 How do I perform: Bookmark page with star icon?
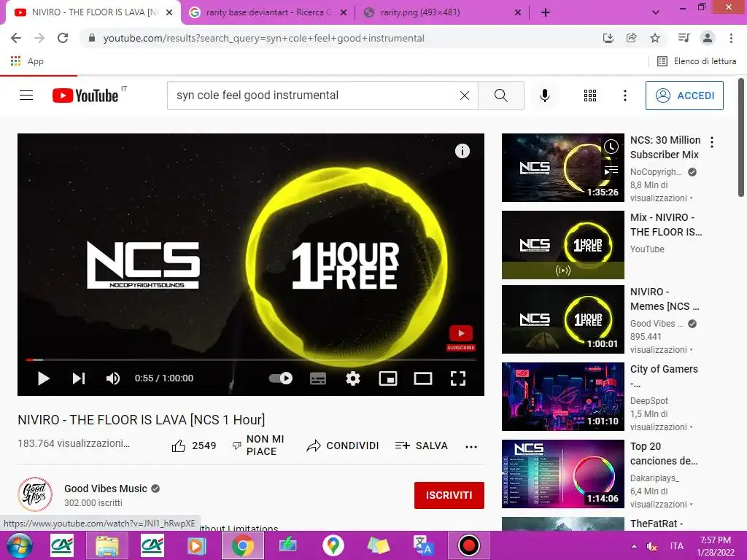[655, 38]
